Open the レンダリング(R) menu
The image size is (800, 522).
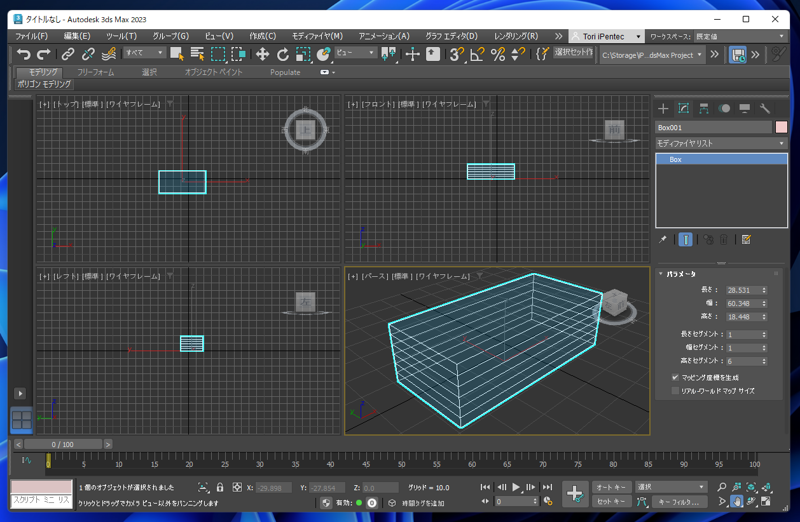(x=516, y=36)
